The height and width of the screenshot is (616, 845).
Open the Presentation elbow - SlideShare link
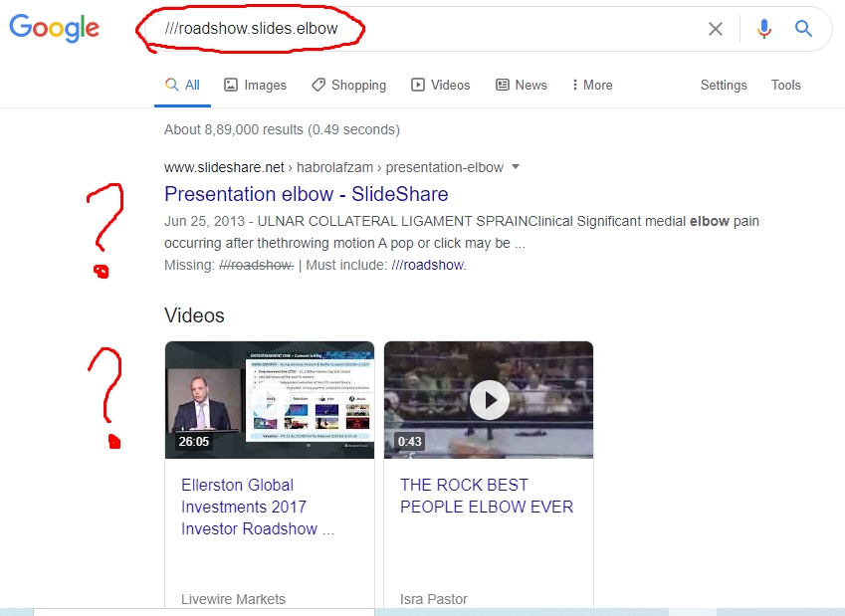click(307, 194)
